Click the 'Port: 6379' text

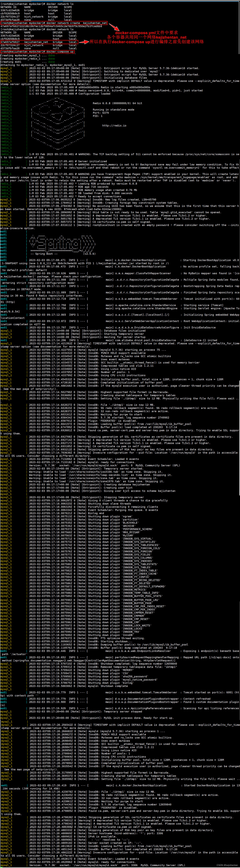pos(101,113)
